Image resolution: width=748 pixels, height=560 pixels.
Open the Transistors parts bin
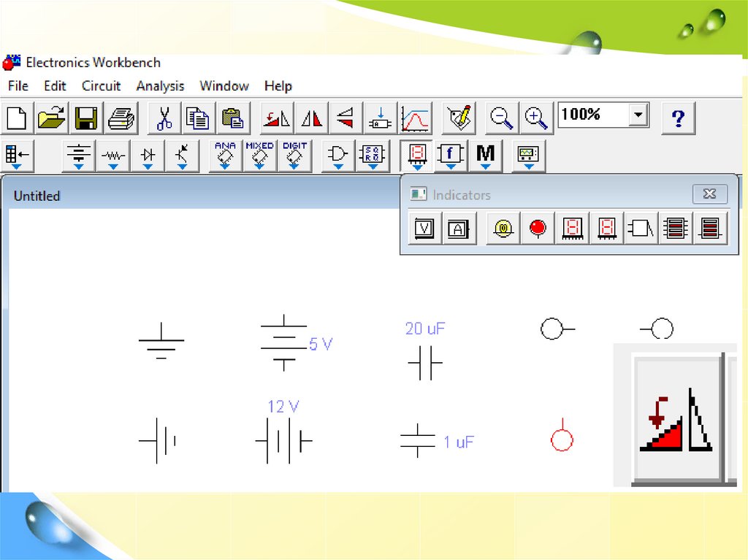[182, 156]
